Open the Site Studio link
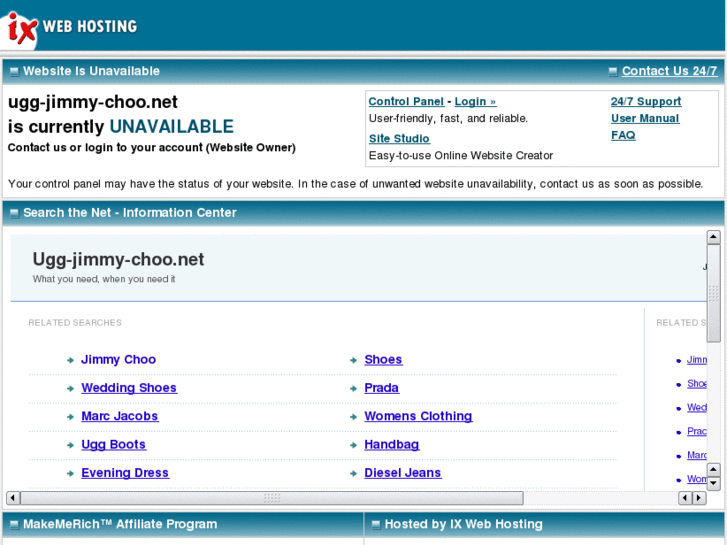 399,139
